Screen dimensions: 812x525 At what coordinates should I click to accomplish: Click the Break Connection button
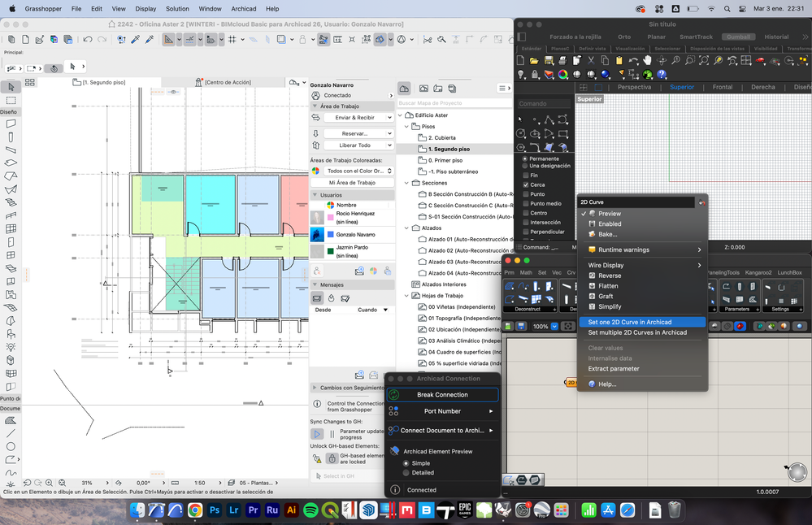[x=443, y=395]
